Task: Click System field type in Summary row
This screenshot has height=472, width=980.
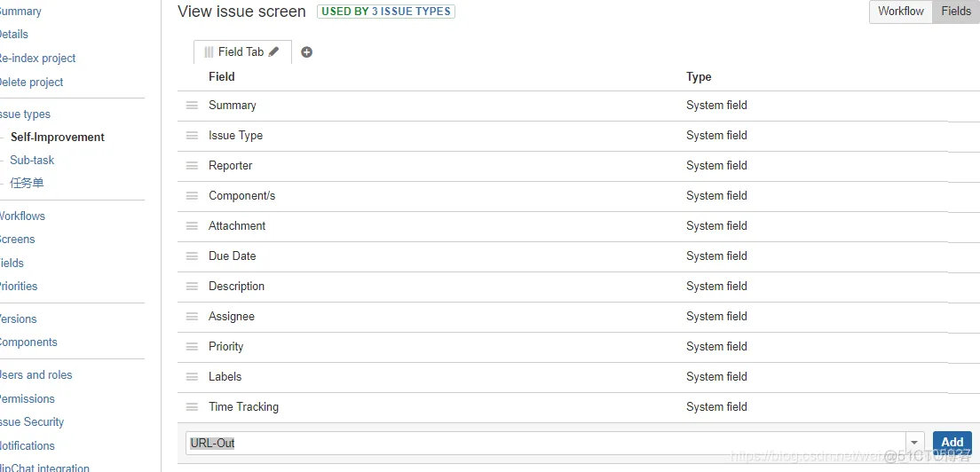Action: [716, 106]
